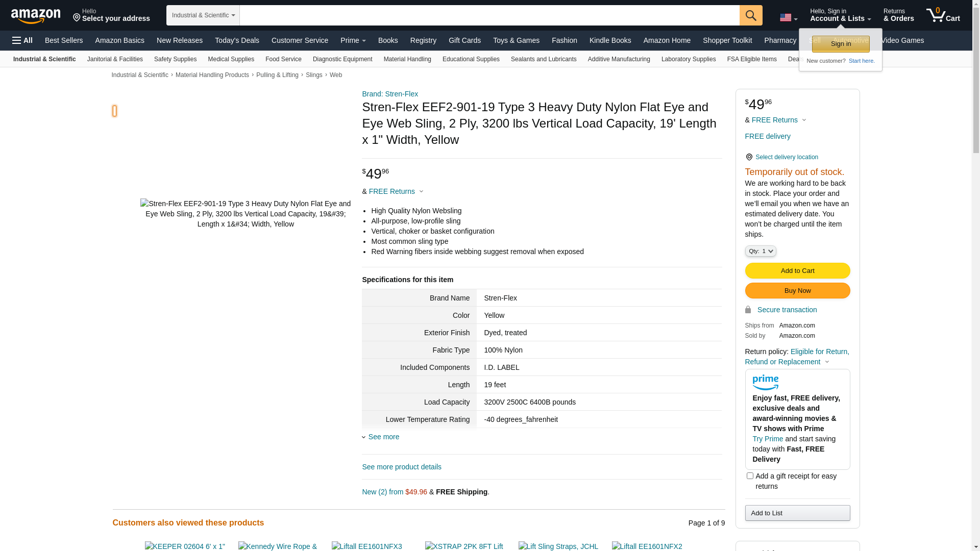Click the Amazon logo
This screenshot has height=551, width=980.
36,16
